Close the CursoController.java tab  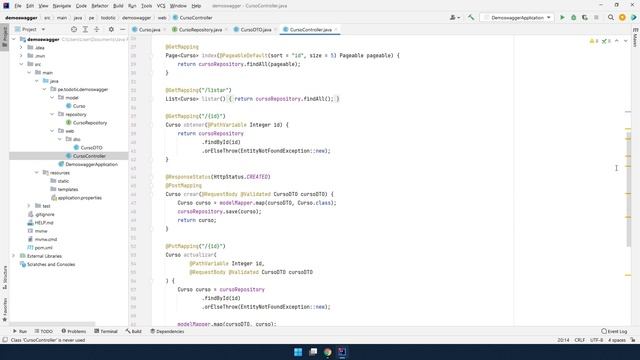point(336,29)
